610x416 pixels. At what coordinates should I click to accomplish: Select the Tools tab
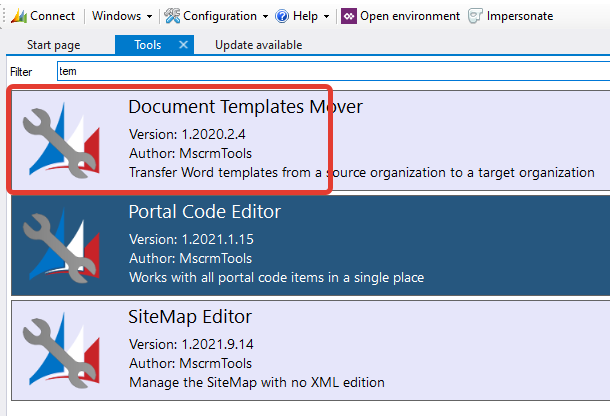pos(147,45)
